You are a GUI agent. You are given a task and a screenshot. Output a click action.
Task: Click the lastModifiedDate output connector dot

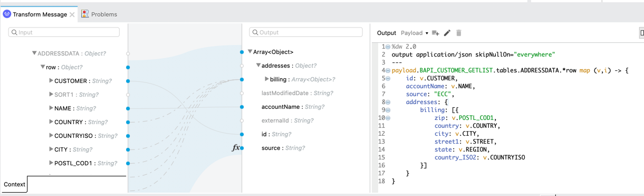242,93
